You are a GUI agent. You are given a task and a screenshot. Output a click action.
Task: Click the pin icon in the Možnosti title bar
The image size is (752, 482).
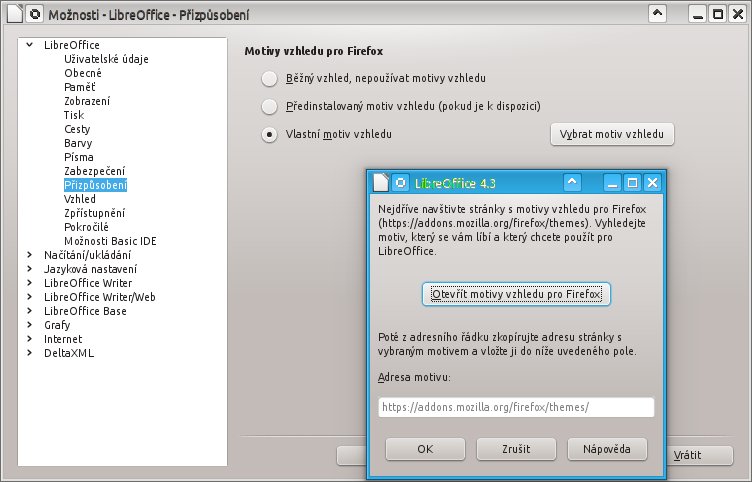(35, 14)
